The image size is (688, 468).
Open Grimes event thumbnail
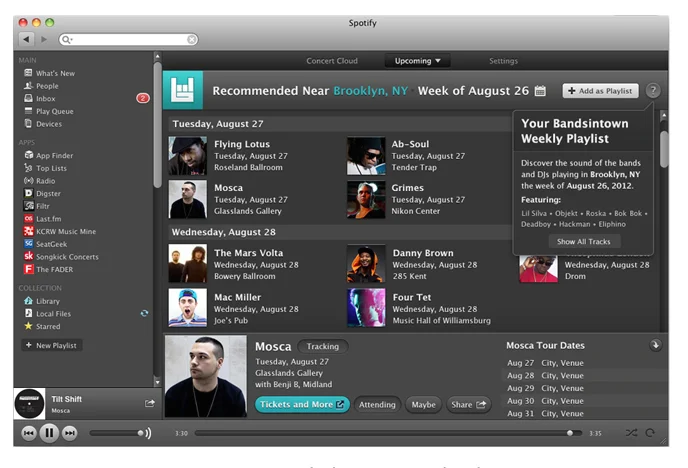[366, 200]
